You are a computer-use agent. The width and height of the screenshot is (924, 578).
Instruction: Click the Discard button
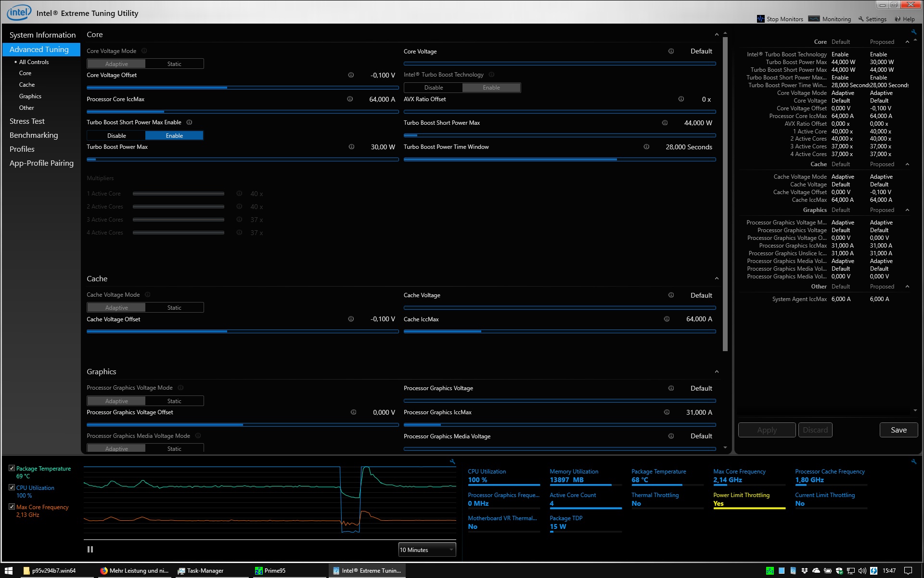[x=815, y=430]
